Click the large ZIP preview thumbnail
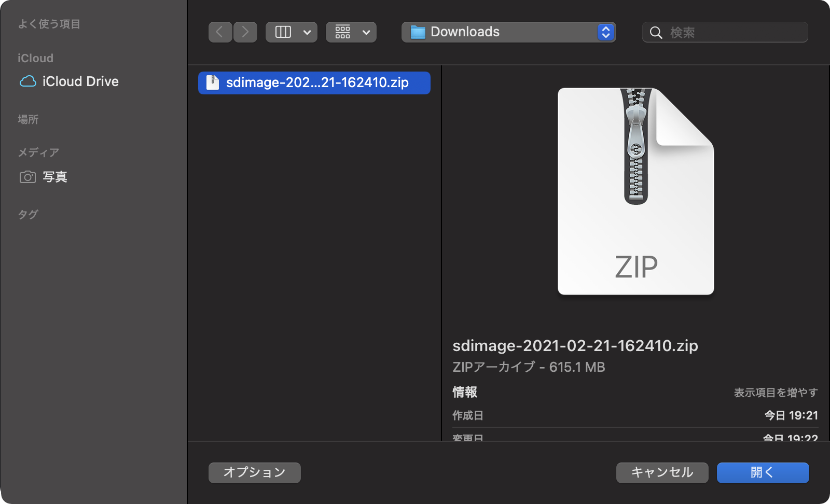830x504 pixels. 635,191
